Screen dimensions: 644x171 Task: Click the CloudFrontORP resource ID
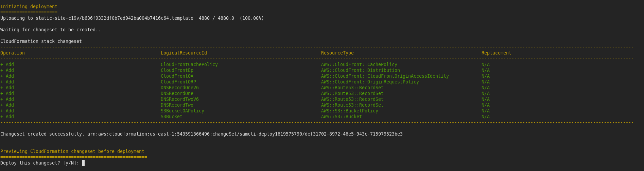pos(178,82)
